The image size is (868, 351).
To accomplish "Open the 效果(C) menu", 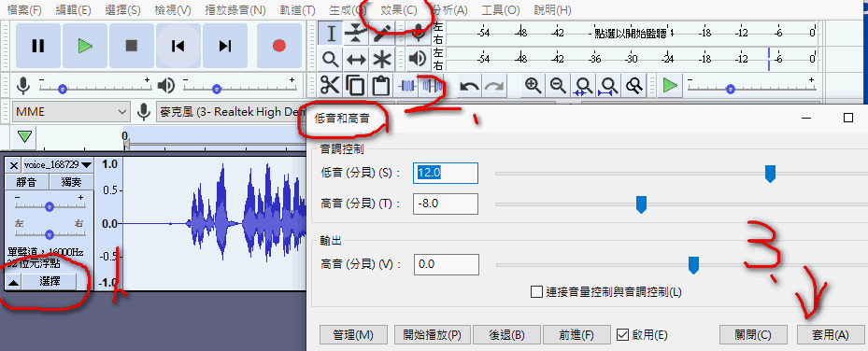I will coord(399,10).
